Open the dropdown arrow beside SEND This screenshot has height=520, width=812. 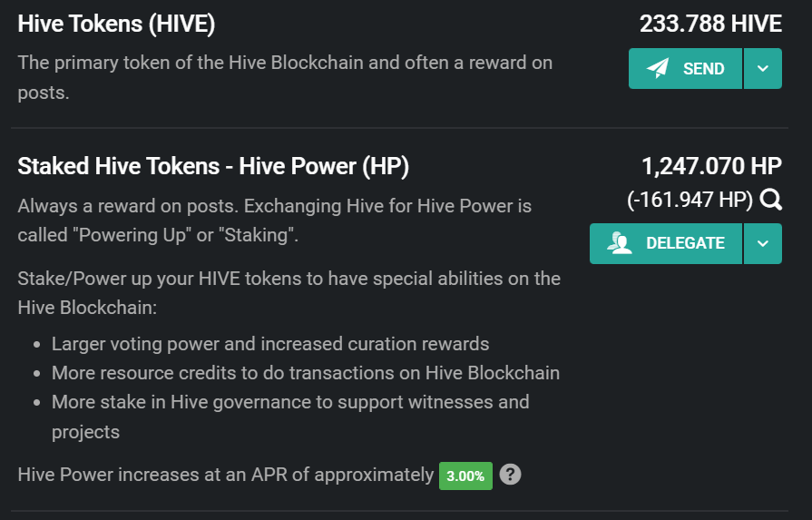tap(763, 68)
